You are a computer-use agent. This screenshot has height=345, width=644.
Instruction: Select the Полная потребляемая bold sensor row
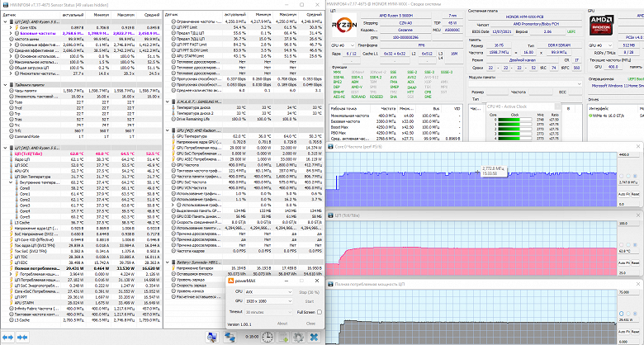81,268
